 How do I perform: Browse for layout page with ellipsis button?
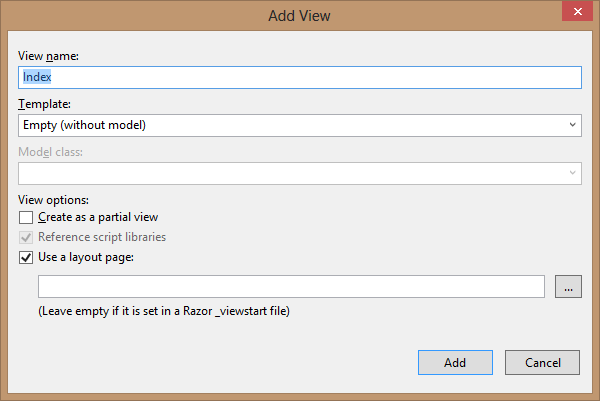[568, 286]
